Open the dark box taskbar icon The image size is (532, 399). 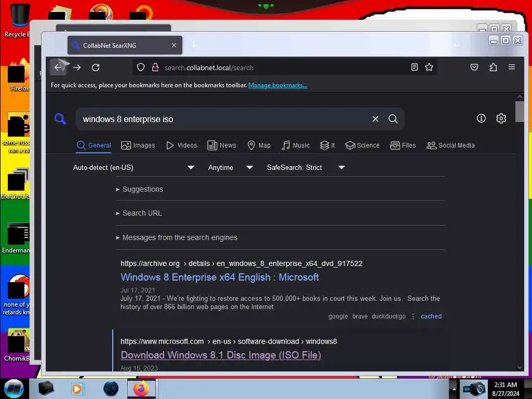pyautogui.click(x=46, y=389)
